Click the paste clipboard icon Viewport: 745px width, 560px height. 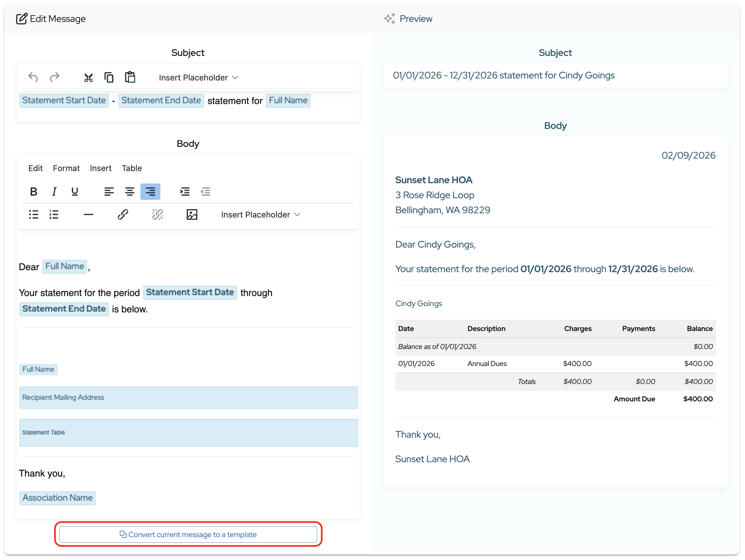click(x=130, y=77)
